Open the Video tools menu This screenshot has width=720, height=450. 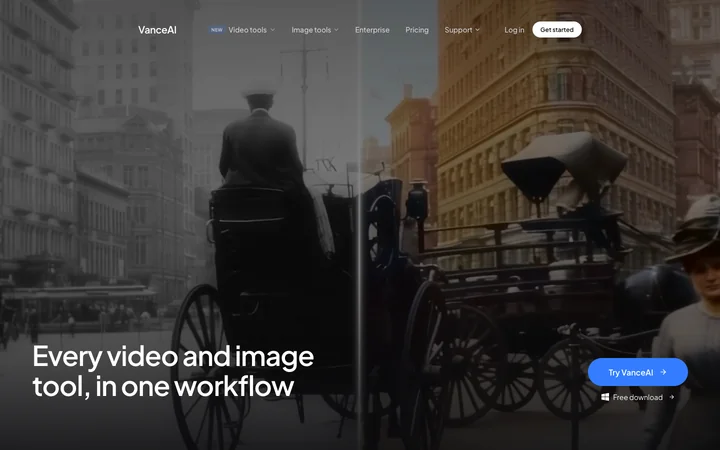point(248,30)
